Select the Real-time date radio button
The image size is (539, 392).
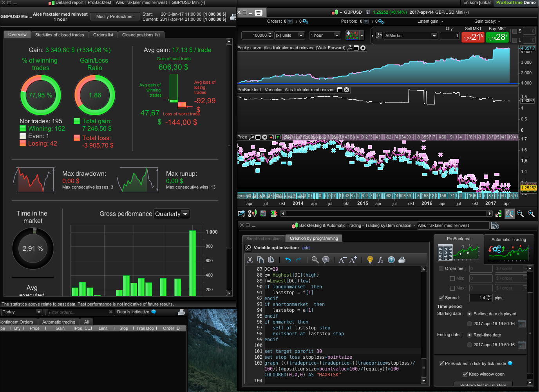coord(469,335)
